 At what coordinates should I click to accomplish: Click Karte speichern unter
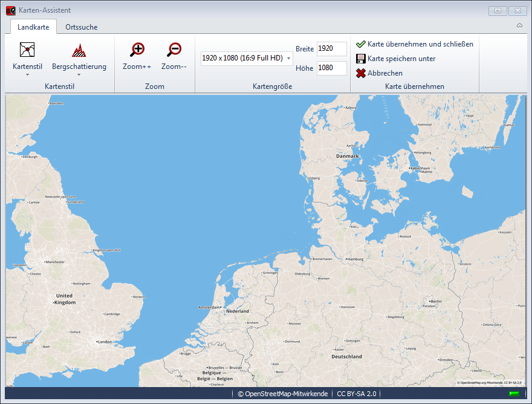click(x=401, y=59)
